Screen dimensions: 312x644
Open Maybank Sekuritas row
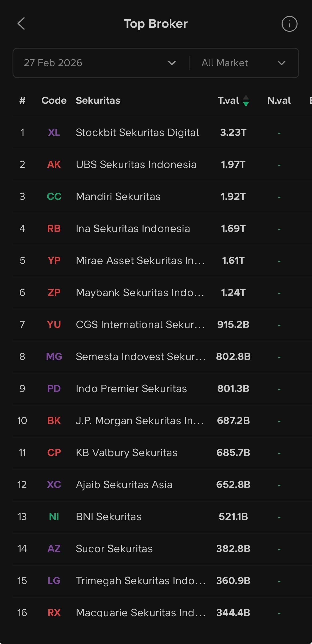[140, 293]
